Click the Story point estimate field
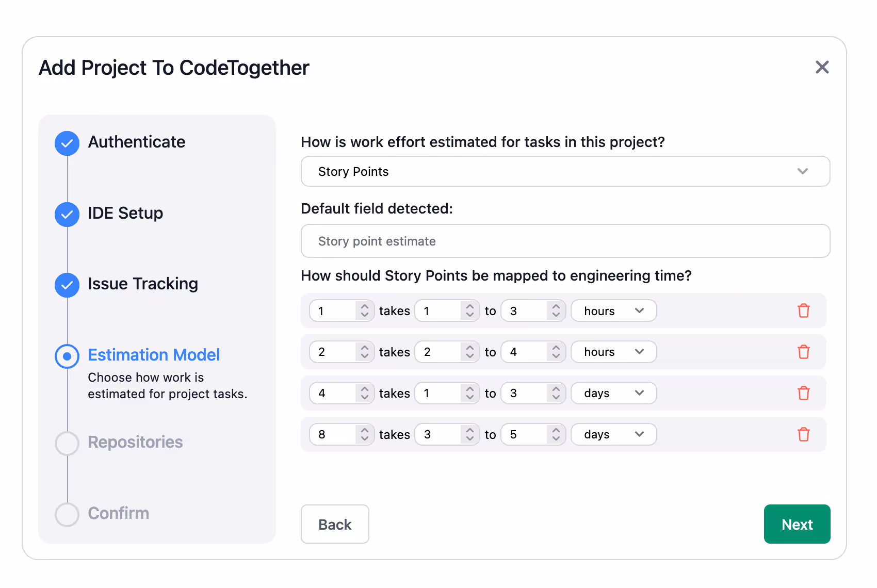This screenshot has width=877, height=588. click(565, 241)
